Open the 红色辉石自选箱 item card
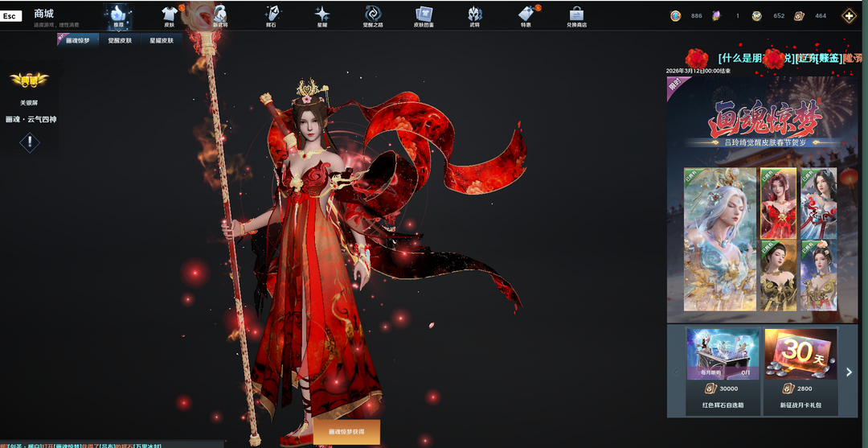The height and width of the screenshot is (448, 868). (723, 370)
